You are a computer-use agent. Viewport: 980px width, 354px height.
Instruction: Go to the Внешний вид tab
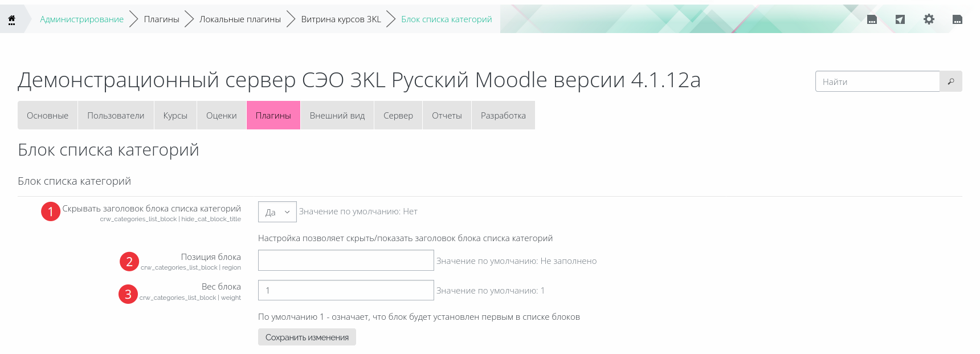click(x=337, y=115)
